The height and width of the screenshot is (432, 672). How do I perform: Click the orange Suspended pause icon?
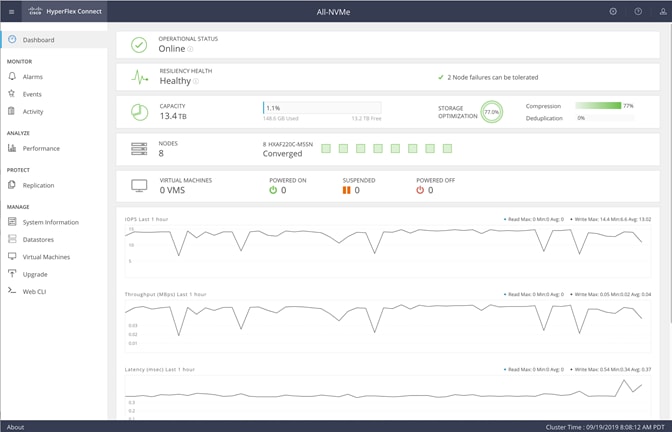[x=346, y=190]
